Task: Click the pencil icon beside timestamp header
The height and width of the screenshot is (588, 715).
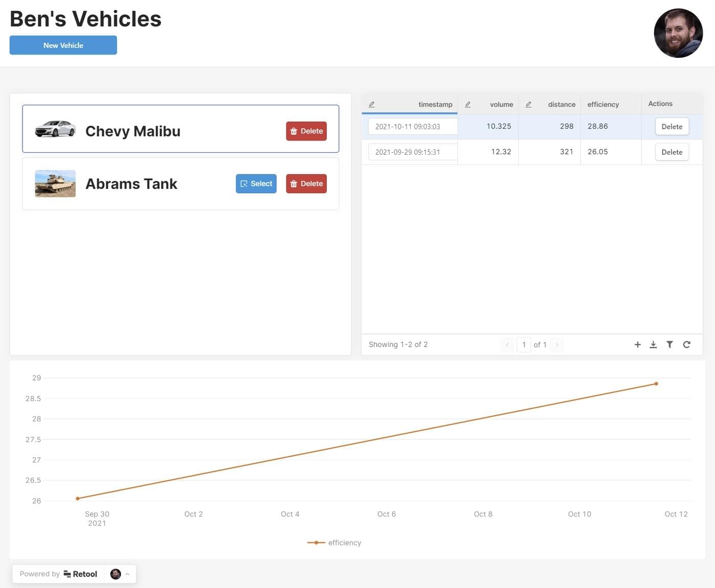Action: [x=372, y=104]
